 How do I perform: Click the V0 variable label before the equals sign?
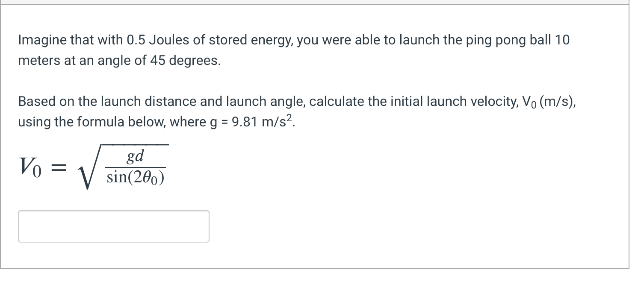pyautogui.click(x=30, y=167)
